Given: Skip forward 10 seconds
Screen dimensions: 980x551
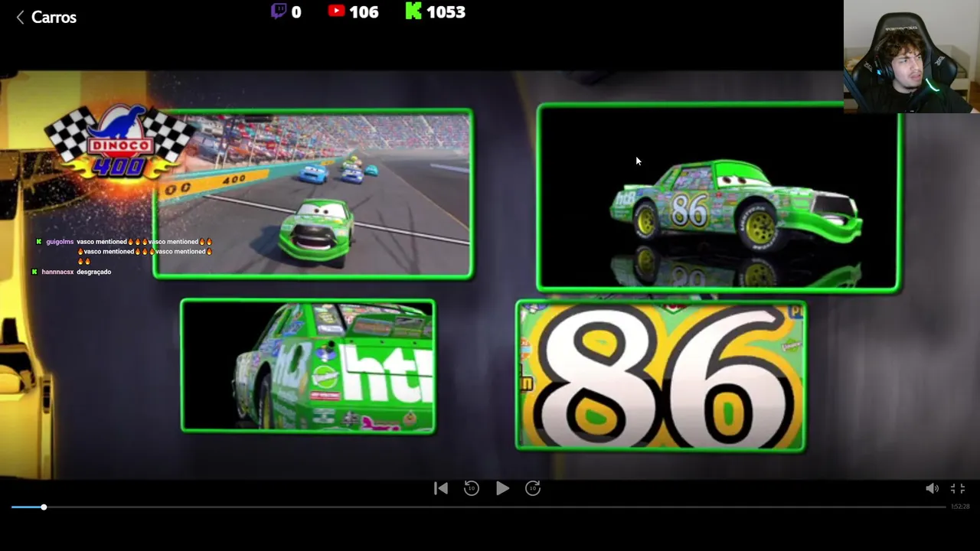Looking at the screenshot, I should pyautogui.click(x=533, y=488).
